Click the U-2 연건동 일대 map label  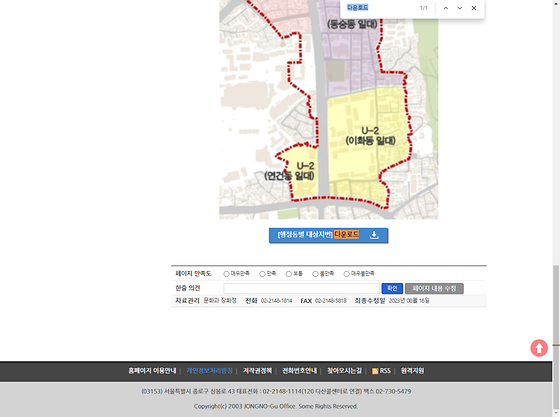289,171
